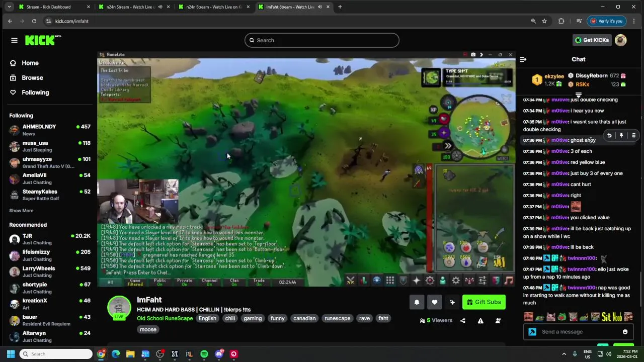
Task: Open the RuneLite inventory grid tab
Action: coord(390,281)
